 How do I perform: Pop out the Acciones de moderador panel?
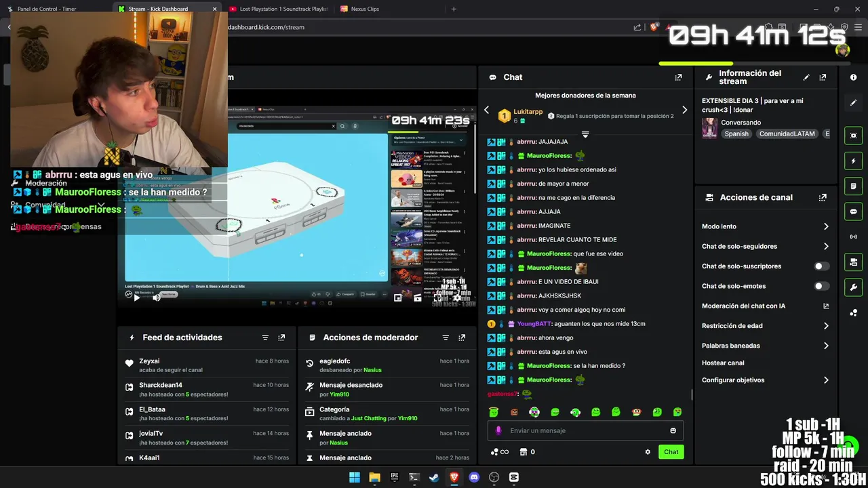point(462,338)
